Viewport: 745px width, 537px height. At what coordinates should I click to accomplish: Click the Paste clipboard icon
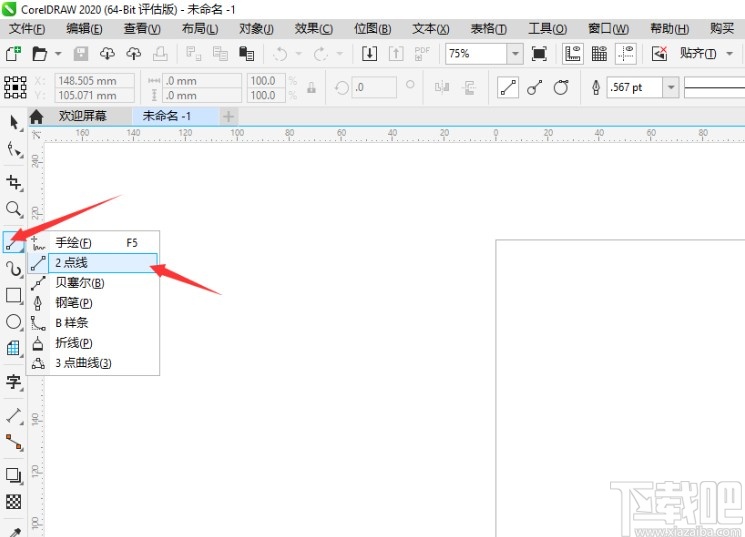coord(246,53)
